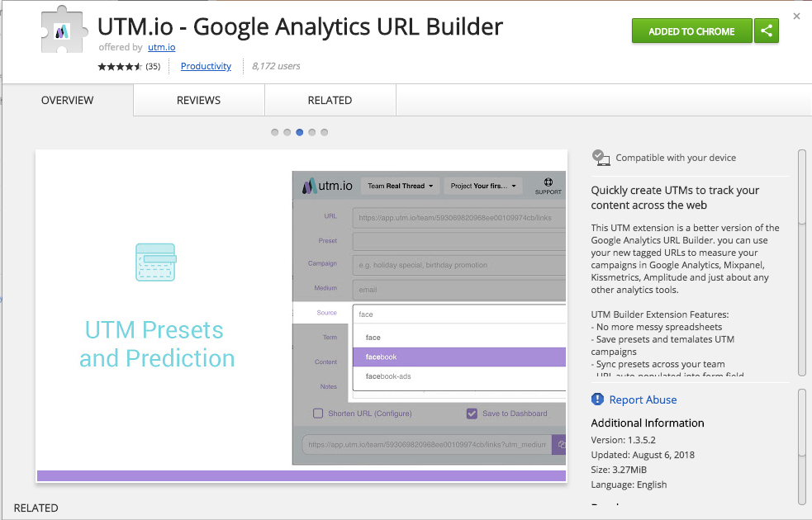Click the Report Abuse link
The height and width of the screenshot is (520, 812).
[643, 399]
